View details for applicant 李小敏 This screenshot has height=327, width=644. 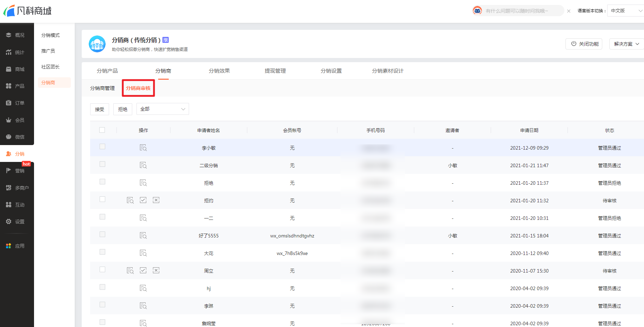pyautogui.click(x=143, y=148)
